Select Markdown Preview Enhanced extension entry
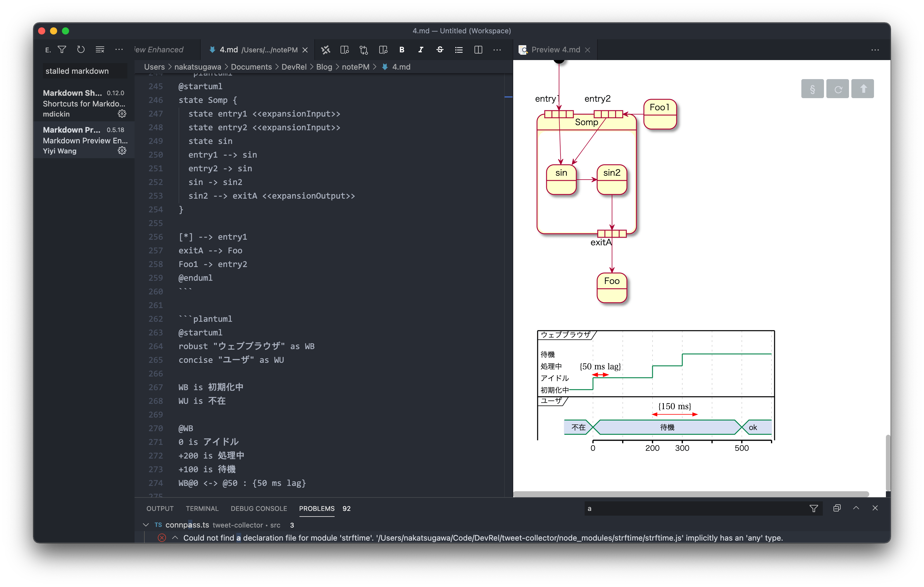Image resolution: width=924 pixels, height=587 pixels. coord(85,140)
